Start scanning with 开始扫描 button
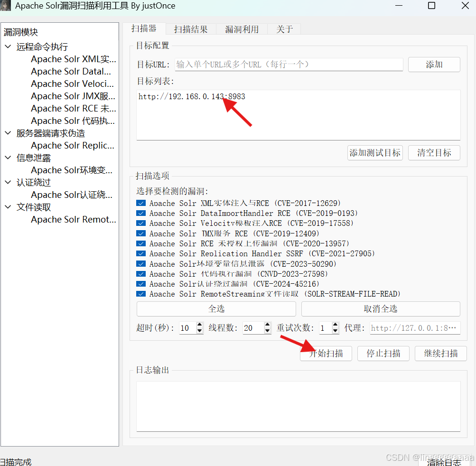Image resolution: width=476 pixels, height=466 pixels. pos(326,354)
